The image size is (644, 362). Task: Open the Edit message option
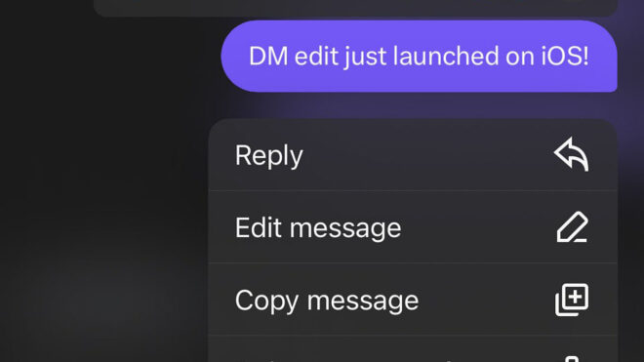click(413, 227)
